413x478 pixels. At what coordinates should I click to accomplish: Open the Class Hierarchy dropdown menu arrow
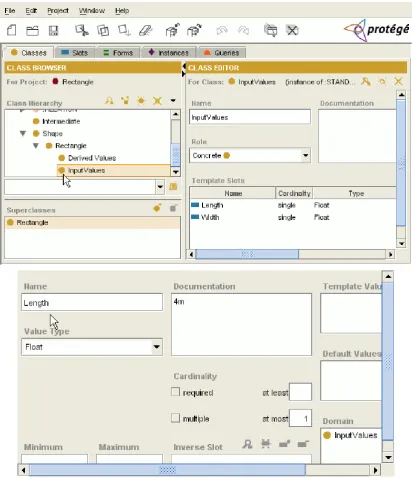point(173,100)
